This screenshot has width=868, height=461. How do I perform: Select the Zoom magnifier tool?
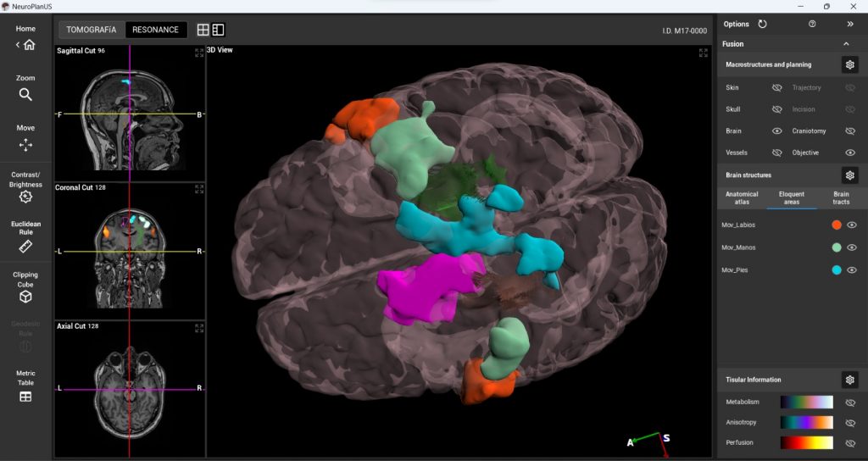point(25,95)
